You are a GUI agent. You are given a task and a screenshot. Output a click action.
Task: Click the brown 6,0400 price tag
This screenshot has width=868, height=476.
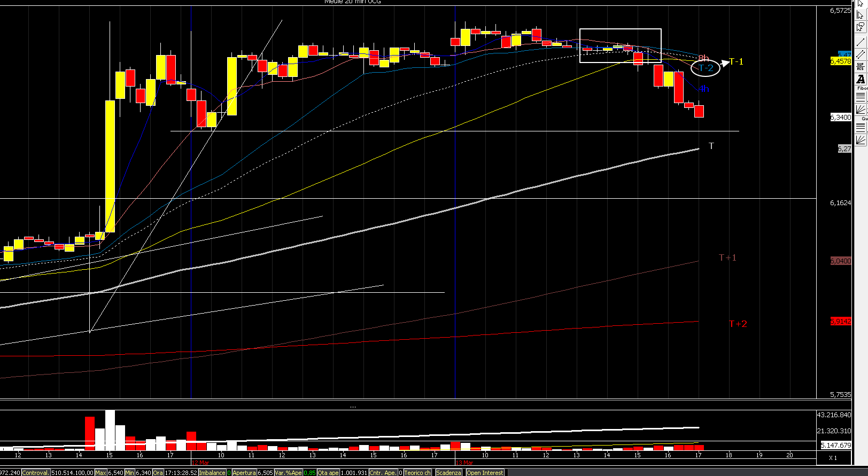pyautogui.click(x=841, y=261)
